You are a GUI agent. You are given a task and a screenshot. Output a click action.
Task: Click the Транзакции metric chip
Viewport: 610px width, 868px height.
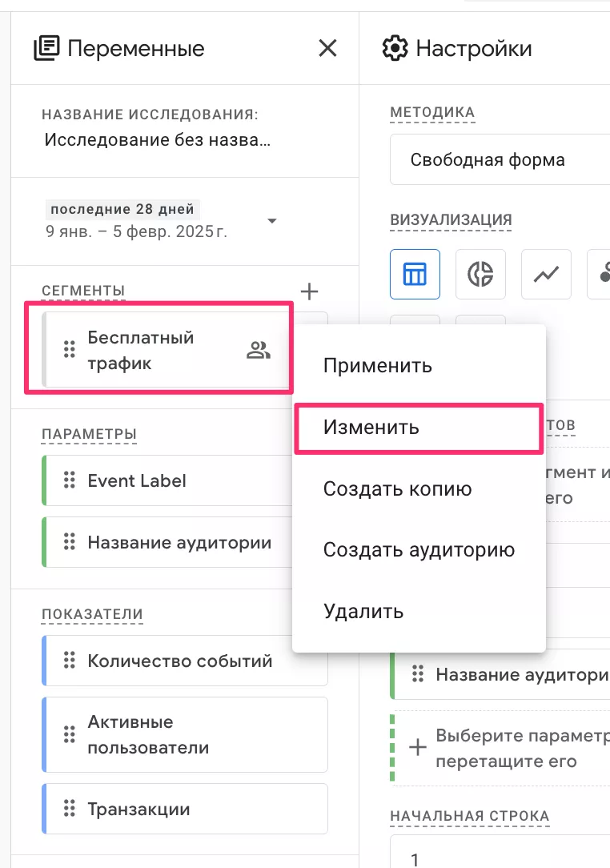coord(185,809)
